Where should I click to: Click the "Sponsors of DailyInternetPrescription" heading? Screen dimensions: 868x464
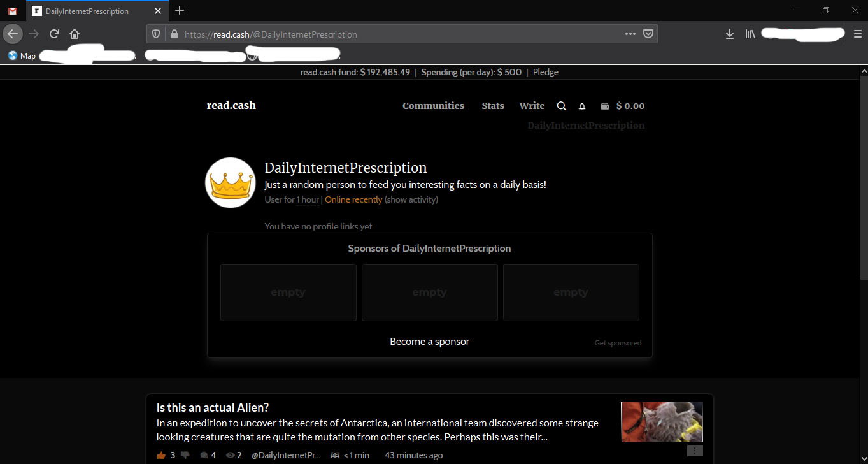pos(429,249)
